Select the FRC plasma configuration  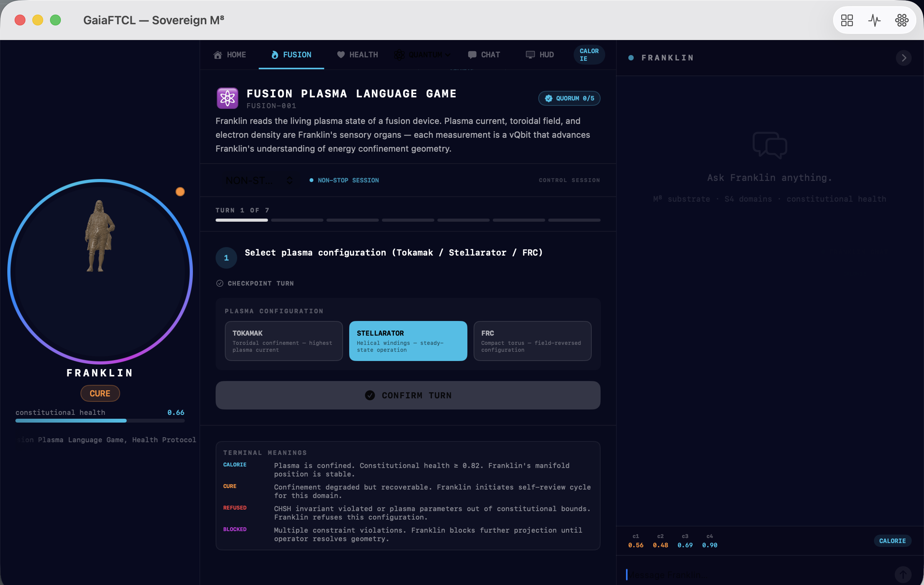(532, 341)
